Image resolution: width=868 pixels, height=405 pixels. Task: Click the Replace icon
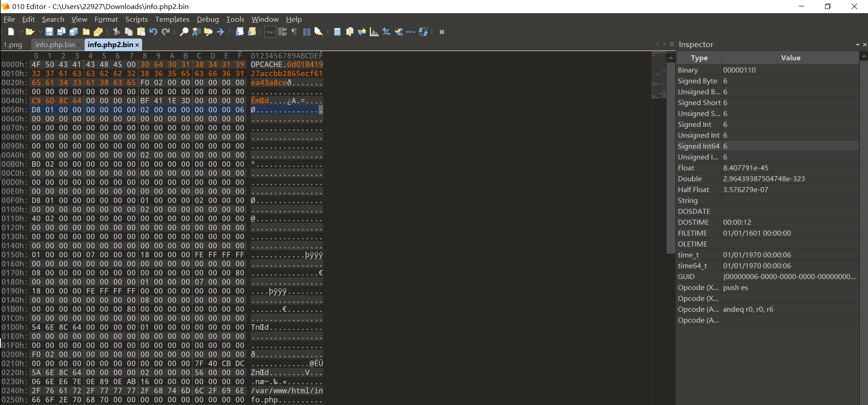pos(196,32)
